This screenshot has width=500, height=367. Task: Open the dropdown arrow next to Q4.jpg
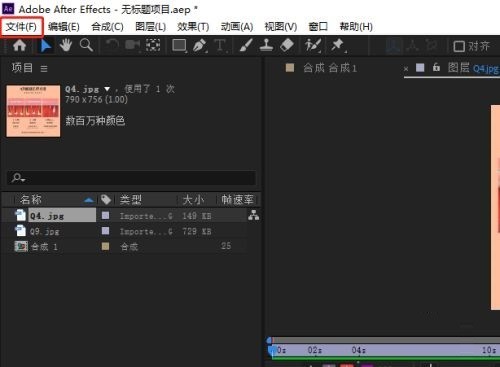107,89
